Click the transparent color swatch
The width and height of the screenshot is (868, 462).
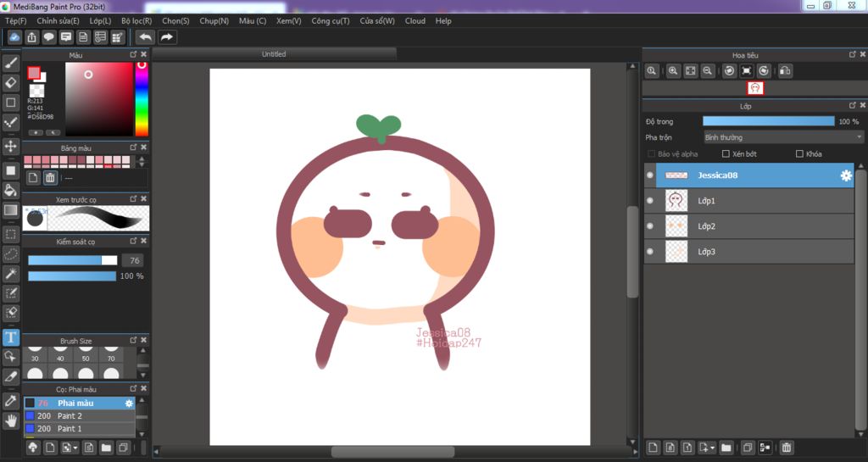point(36,91)
